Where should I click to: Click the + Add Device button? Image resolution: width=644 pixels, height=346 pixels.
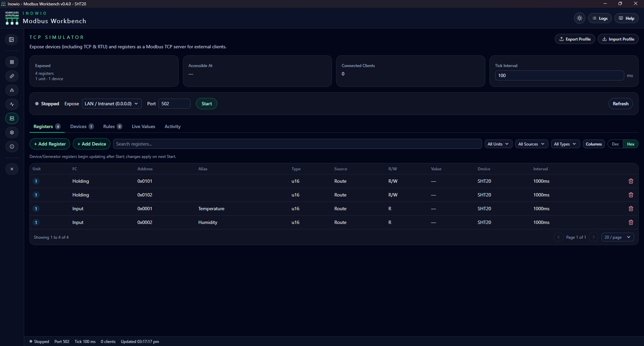[92, 144]
